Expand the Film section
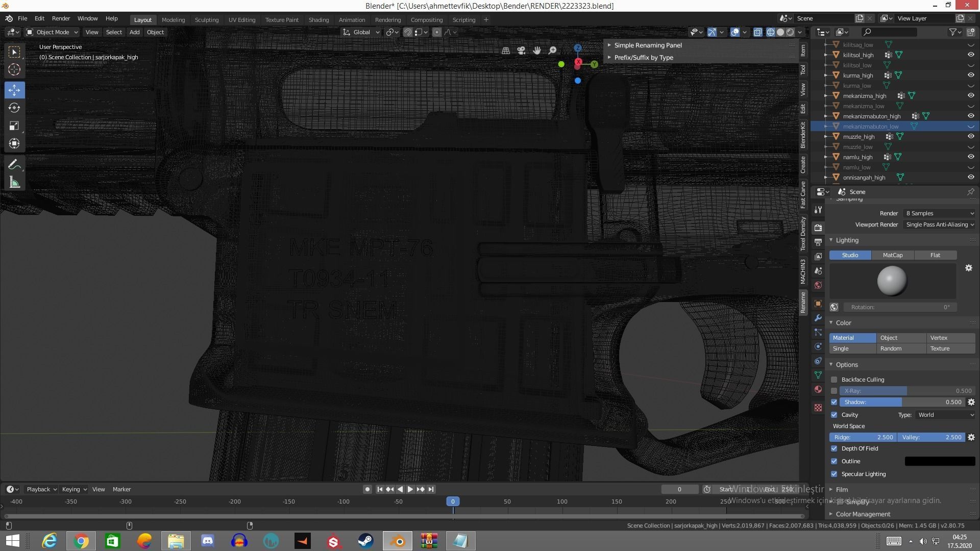 (841, 489)
